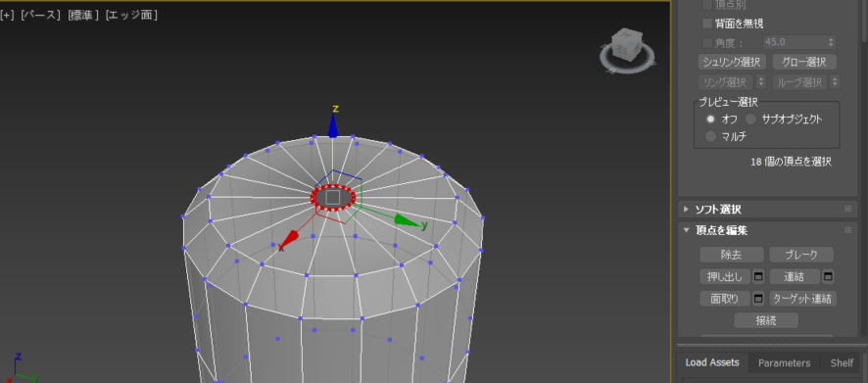The image size is (868, 383).
Task: Click the ターゲット連結 button
Action: [802, 299]
